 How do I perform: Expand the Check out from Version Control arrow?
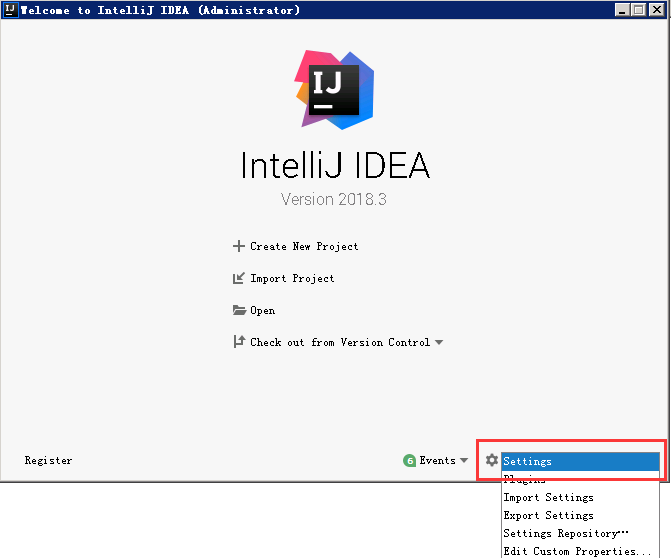[x=439, y=342]
